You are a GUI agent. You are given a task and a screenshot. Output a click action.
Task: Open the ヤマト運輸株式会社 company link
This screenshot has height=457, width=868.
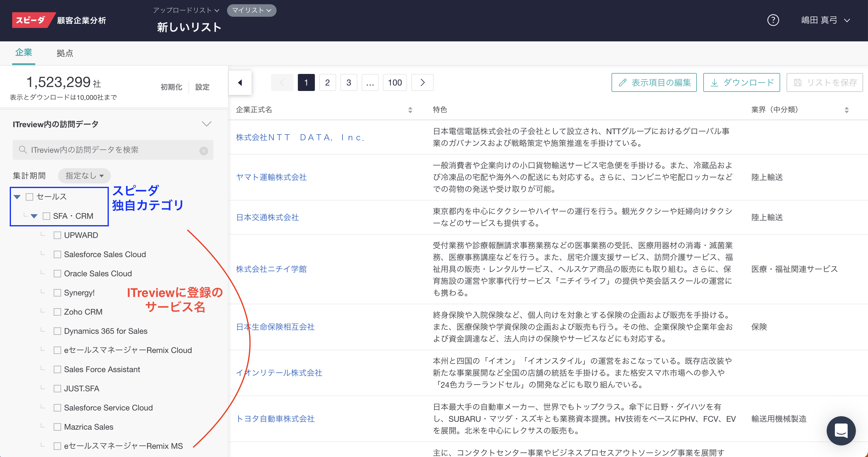click(271, 177)
